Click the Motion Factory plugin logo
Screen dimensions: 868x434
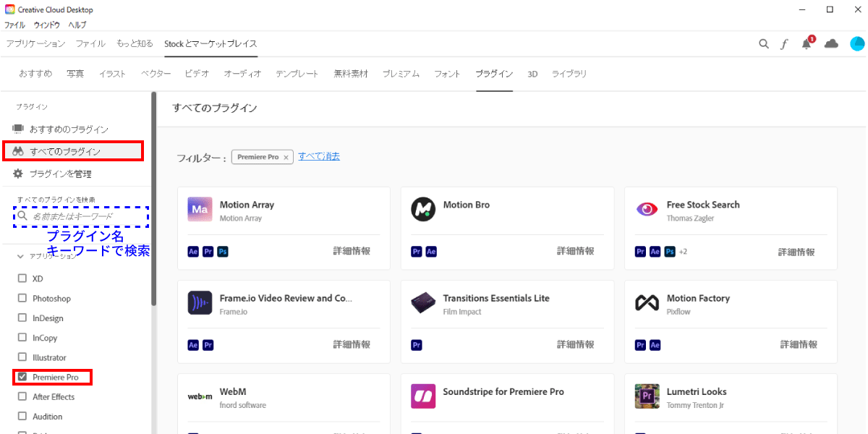click(647, 303)
